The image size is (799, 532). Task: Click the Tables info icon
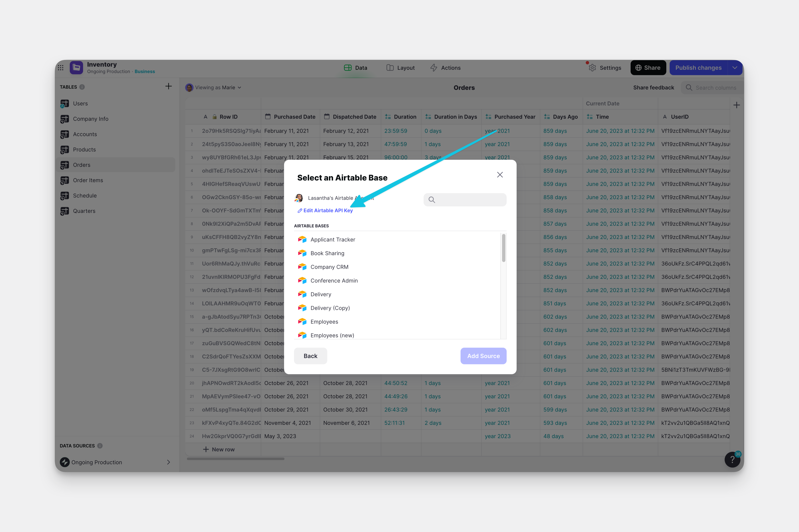click(x=82, y=87)
